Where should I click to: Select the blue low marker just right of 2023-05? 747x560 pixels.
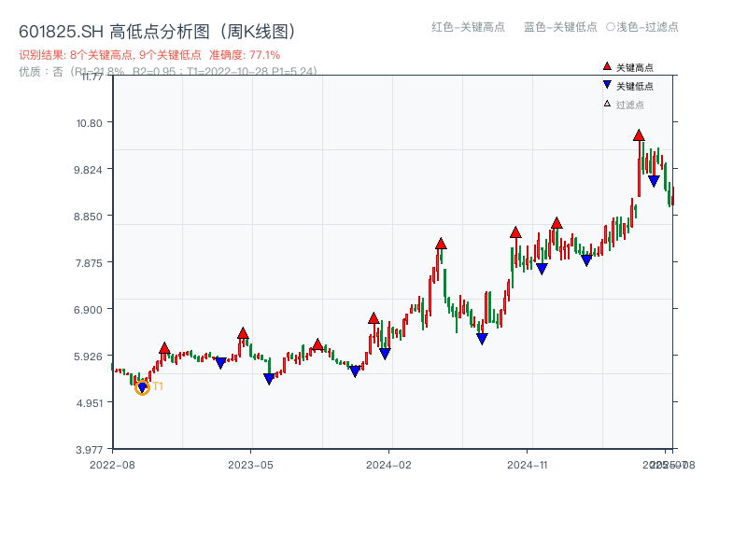tap(269, 379)
